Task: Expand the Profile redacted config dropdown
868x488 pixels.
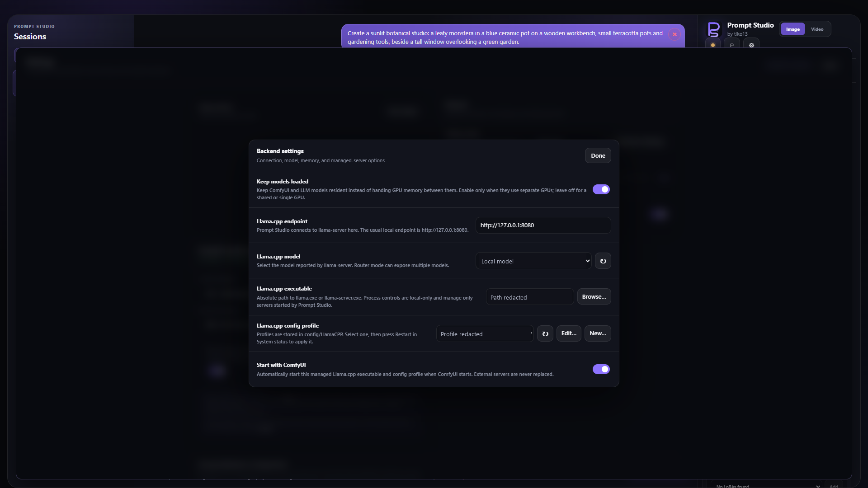Action: click(x=485, y=334)
